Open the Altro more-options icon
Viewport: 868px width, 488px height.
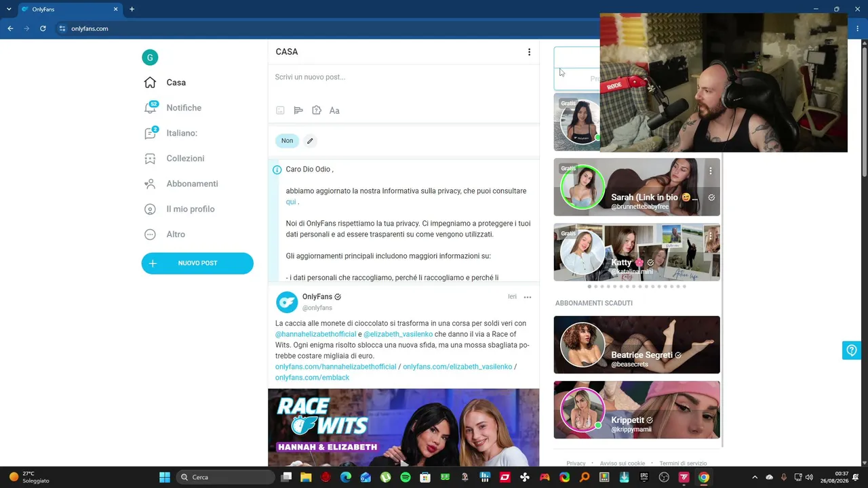150,235
